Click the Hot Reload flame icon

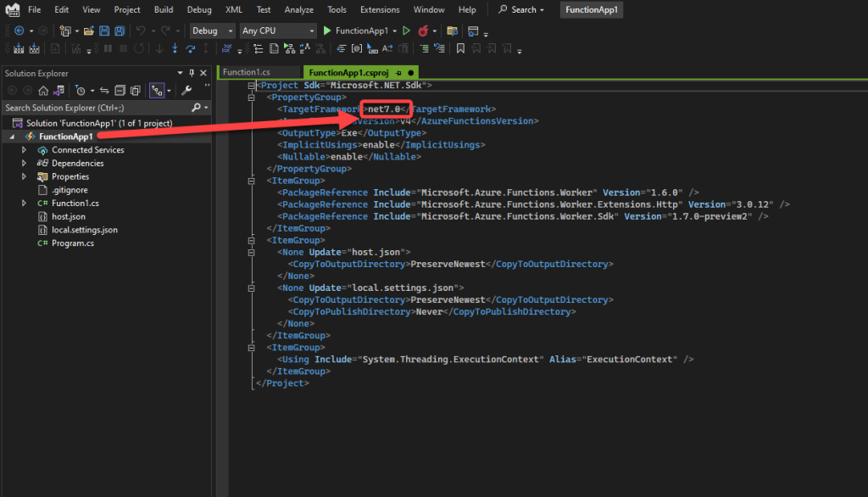423,31
